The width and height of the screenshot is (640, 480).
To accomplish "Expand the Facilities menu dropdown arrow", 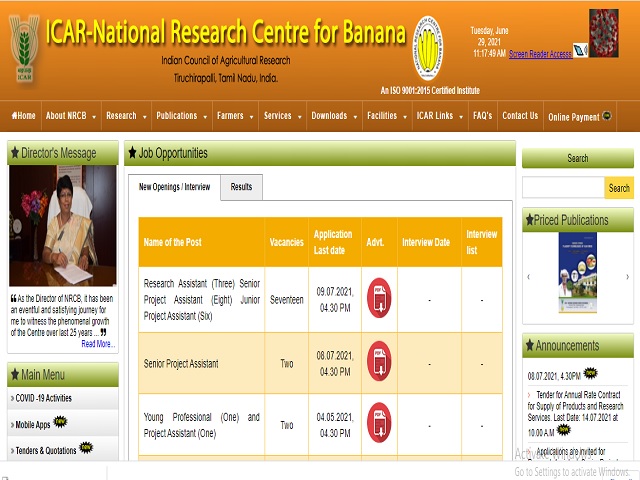I will click(405, 117).
